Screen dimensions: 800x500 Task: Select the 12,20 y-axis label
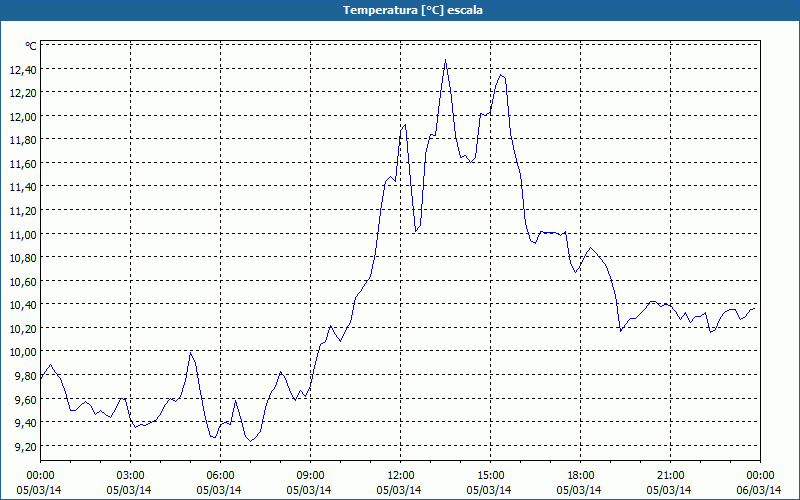[x=23, y=93]
